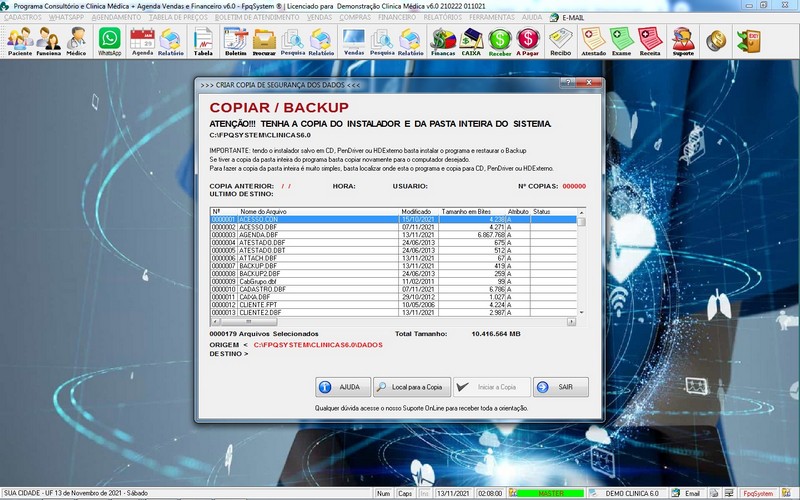
Task: Select the CabGrupo.dbf file row
Action: [393, 281]
